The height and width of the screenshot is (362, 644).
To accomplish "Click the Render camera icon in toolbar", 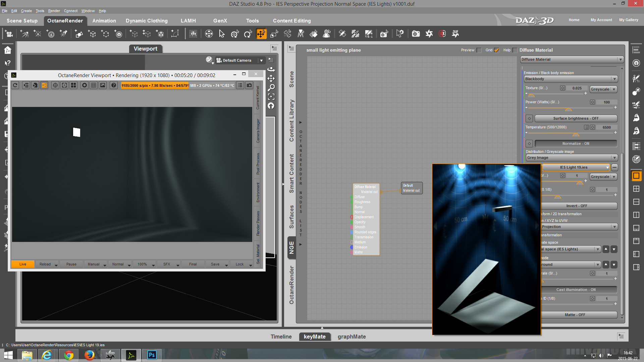I will pos(416,34).
